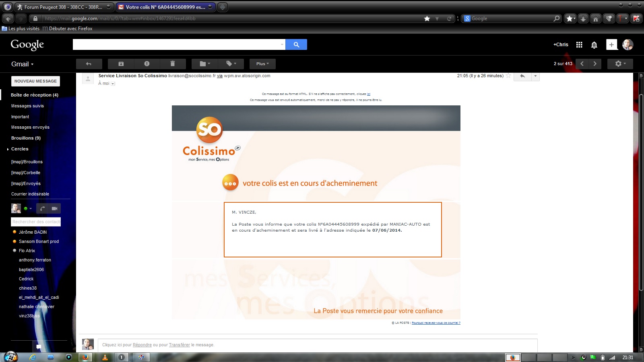Screen dimensions: 644x362
Task: Open the Plus dropdown menu
Action: 262,64
